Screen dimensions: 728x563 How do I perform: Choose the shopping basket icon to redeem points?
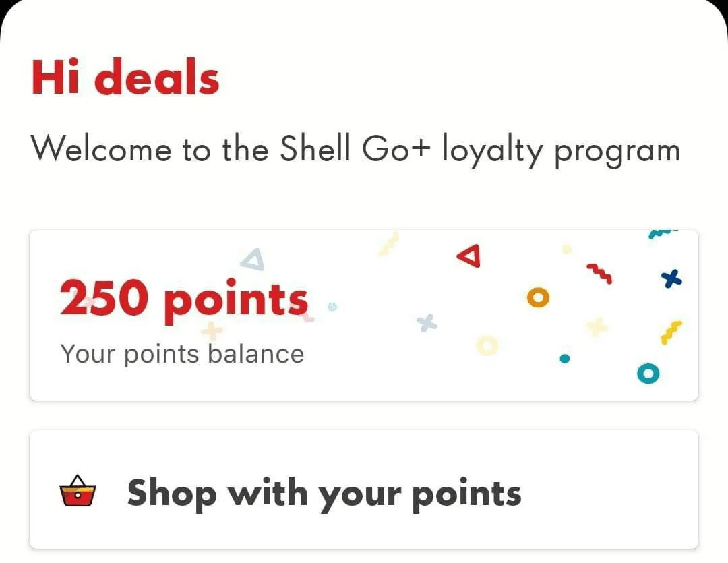[78, 492]
